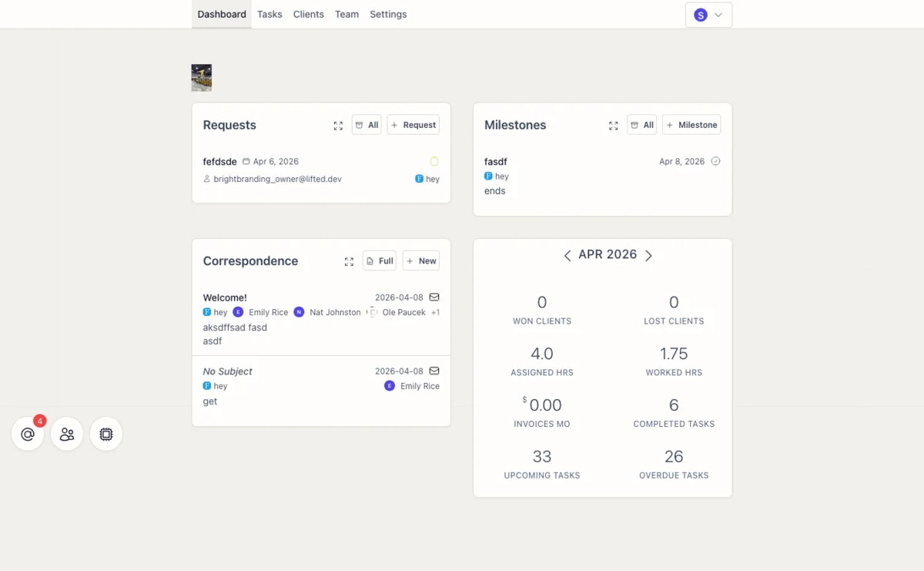
Task: Open the mentions notifications with badge 4
Action: [28, 434]
